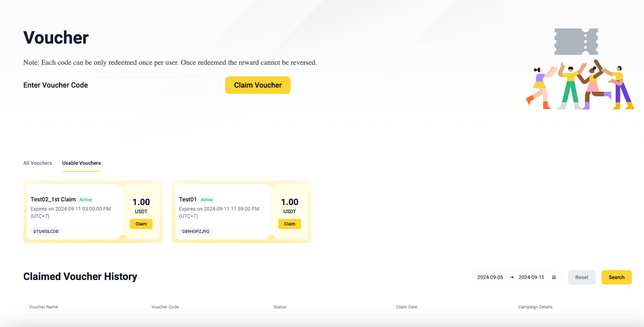Click the Search button
Screen dimensions: 644x327
(x=616, y=277)
